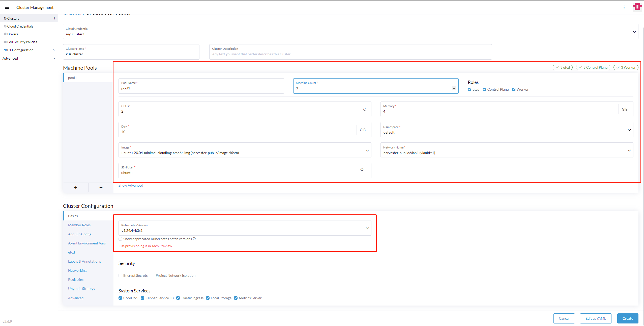Viewport: 644px width, 326px height.
Task: Enable Project Network Isolation checkbox
Action: 153,275
